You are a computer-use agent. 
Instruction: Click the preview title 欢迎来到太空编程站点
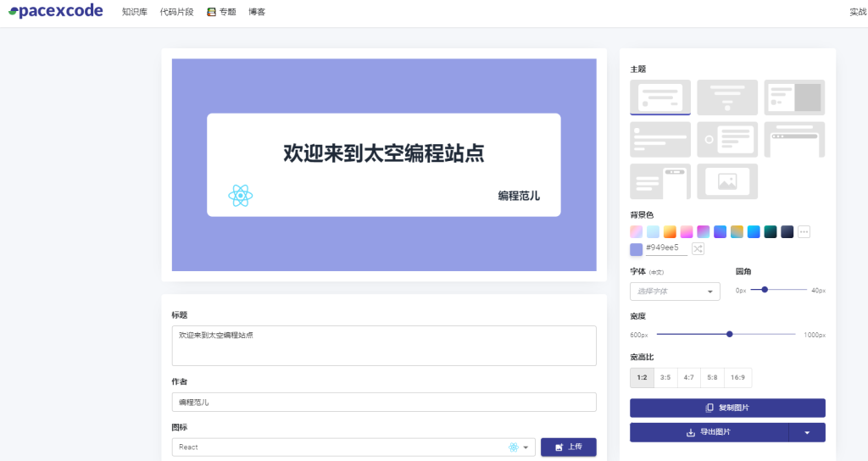[384, 153]
